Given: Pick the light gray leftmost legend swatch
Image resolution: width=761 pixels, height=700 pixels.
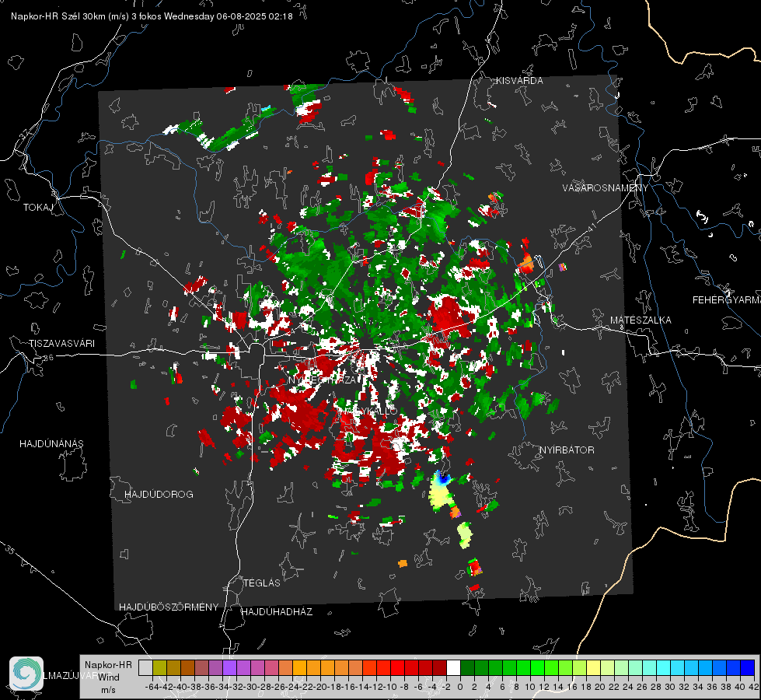Looking at the screenshot, I should pyautogui.click(x=145, y=667).
